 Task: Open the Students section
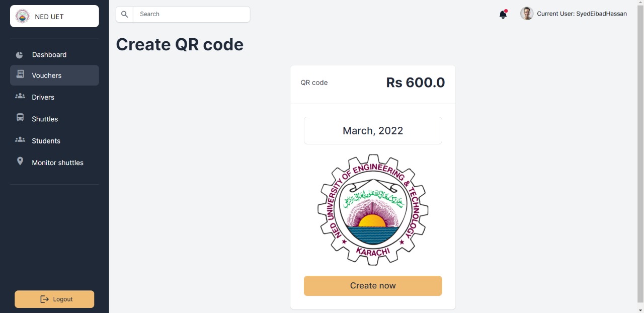[x=46, y=141]
